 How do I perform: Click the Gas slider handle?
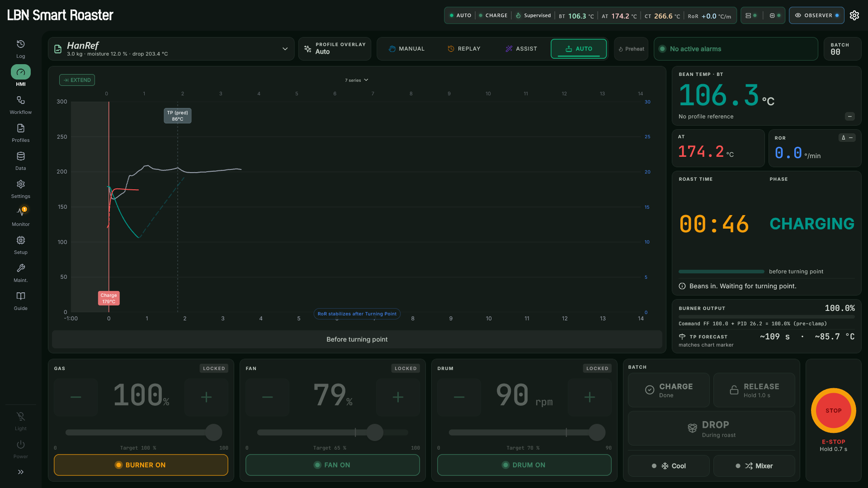pos(213,432)
